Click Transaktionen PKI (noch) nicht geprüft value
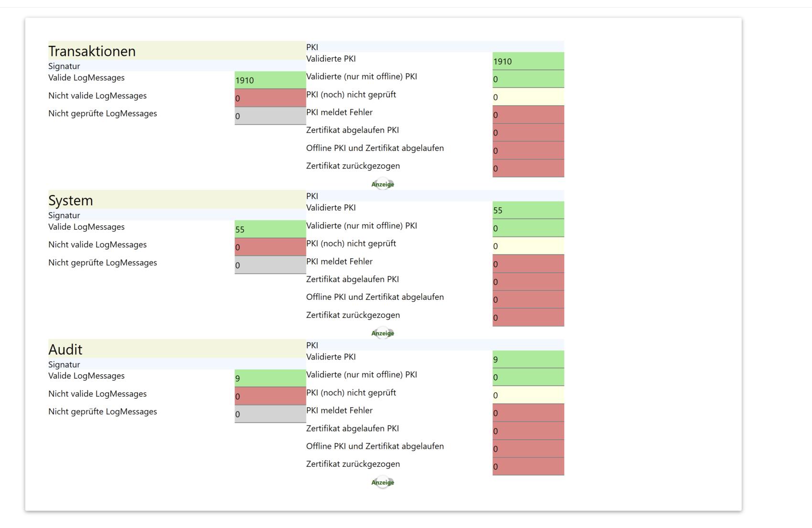 [528, 97]
